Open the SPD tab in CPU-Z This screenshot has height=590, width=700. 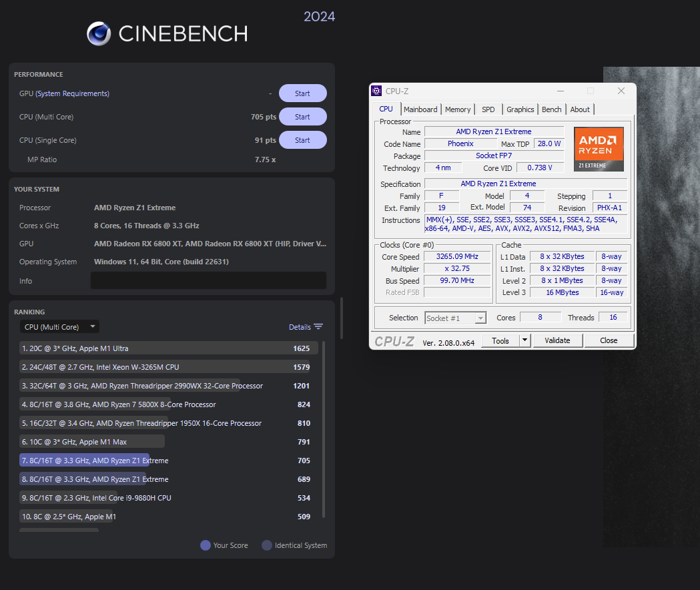pyautogui.click(x=488, y=109)
